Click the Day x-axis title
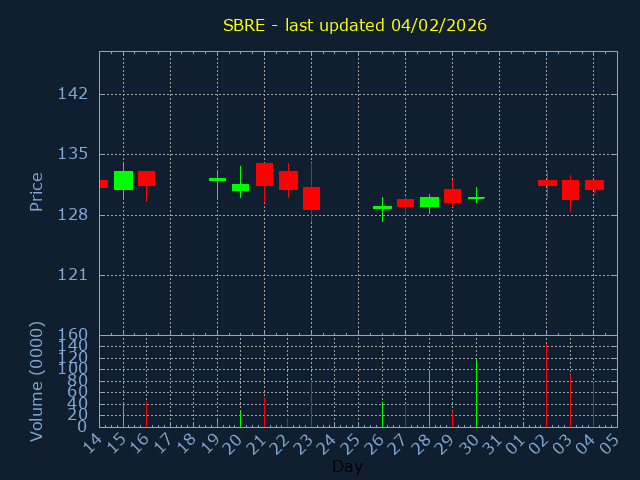This screenshot has height=480, width=640. pos(347,466)
